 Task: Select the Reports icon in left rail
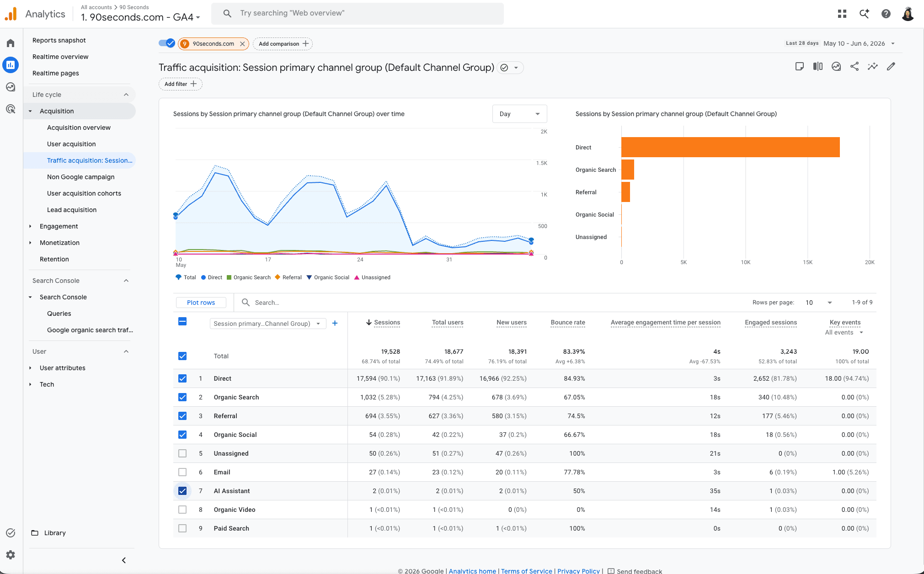[x=11, y=65]
